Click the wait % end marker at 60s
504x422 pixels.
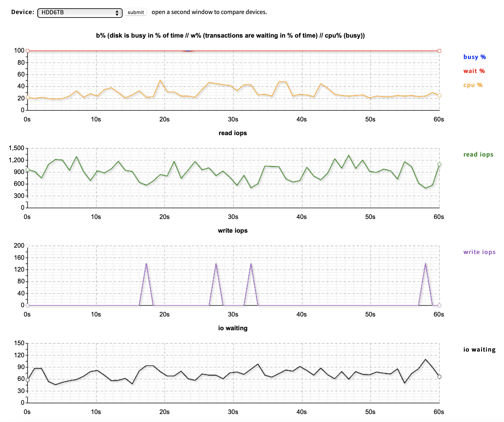click(439, 51)
